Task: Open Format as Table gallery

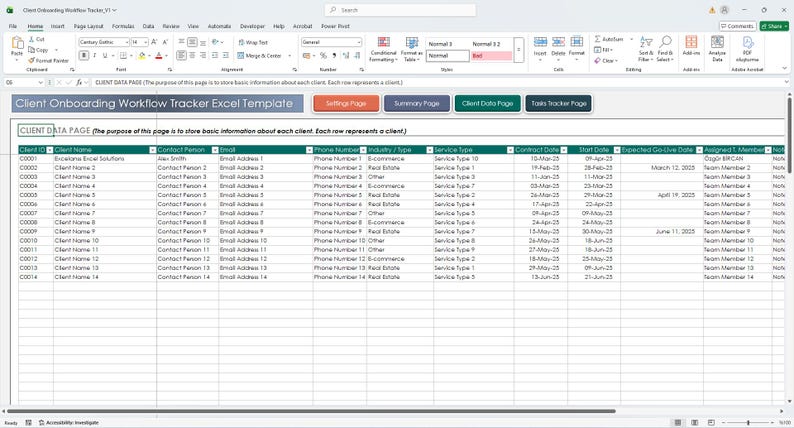Action: [x=412, y=49]
